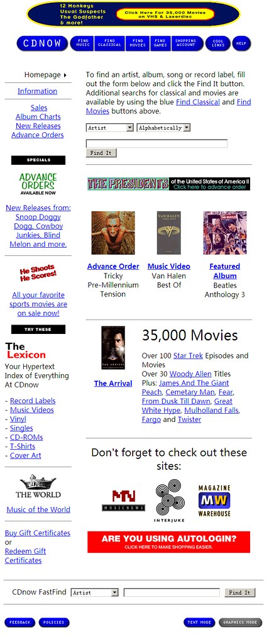The image size is (274, 644).
Task: Expand the FastFind Artist dropdown
Action: point(95,592)
